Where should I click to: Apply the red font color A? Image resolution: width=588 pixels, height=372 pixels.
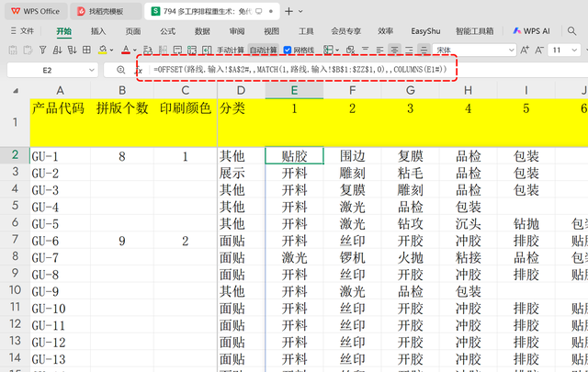126,50
